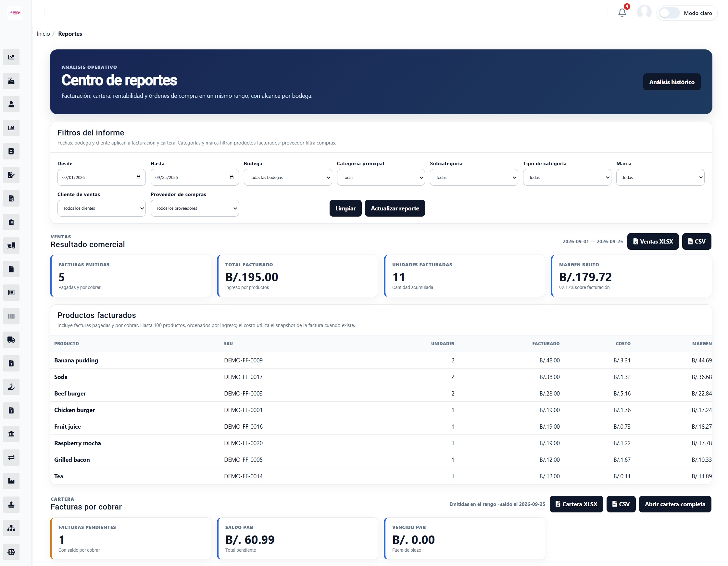Open the Proveedor de compras dropdown

click(195, 208)
